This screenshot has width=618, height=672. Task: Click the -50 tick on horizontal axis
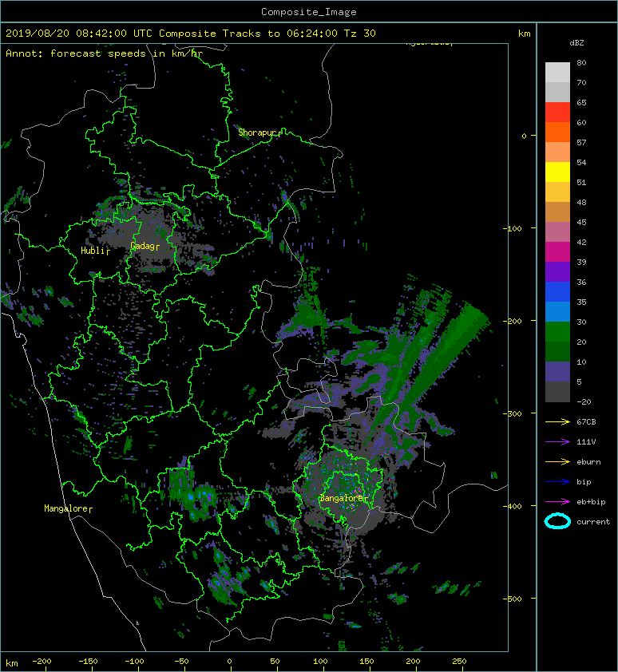coord(181,662)
